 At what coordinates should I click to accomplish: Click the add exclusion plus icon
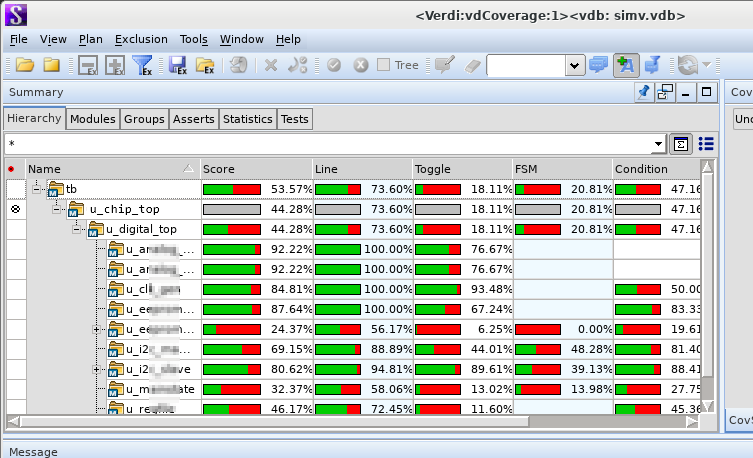115,65
